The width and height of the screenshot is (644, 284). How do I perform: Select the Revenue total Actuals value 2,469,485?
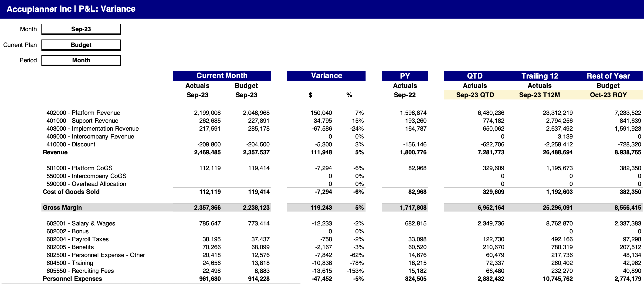207,152
